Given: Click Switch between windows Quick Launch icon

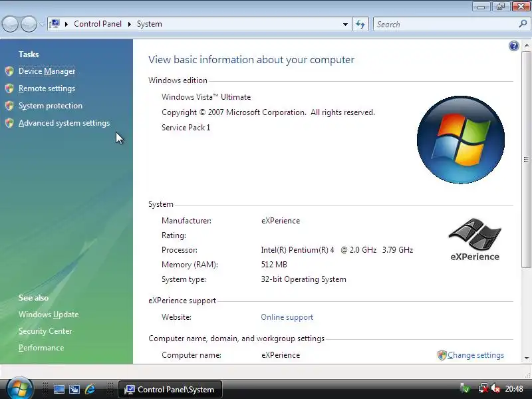Looking at the screenshot, I should pos(74,389).
